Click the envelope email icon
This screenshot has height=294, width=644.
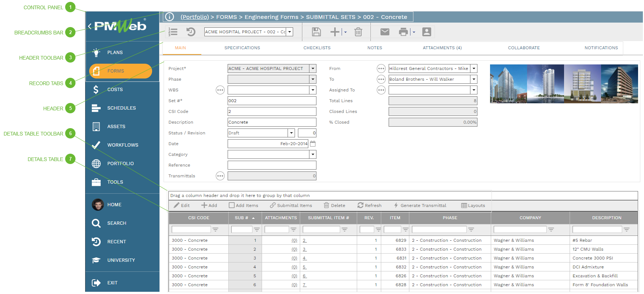[x=385, y=32]
